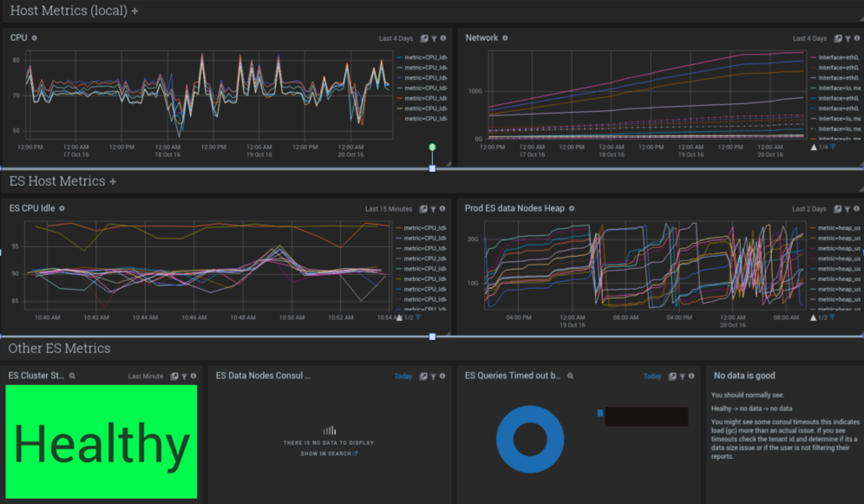This screenshot has height=504, width=864.
Task: Add panel with plus next to Host Metrics (local)
Action: 134,11
